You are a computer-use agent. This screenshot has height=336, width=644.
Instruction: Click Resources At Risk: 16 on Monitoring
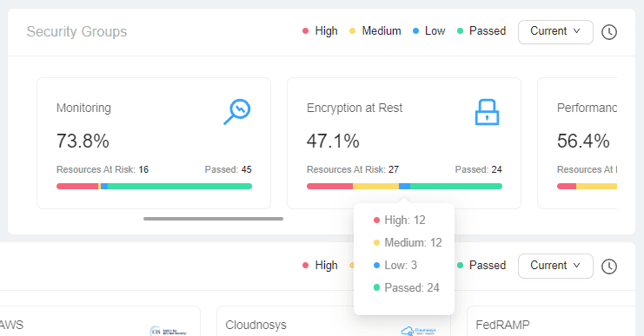tap(103, 169)
